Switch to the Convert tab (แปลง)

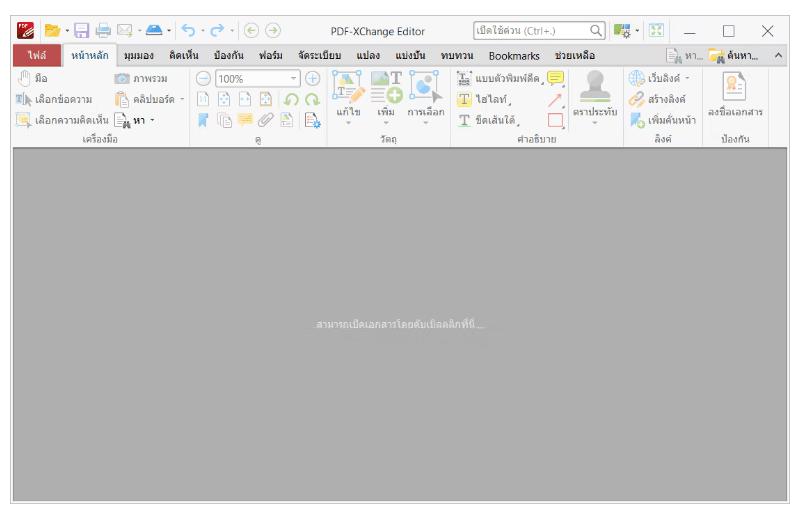coord(368,56)
